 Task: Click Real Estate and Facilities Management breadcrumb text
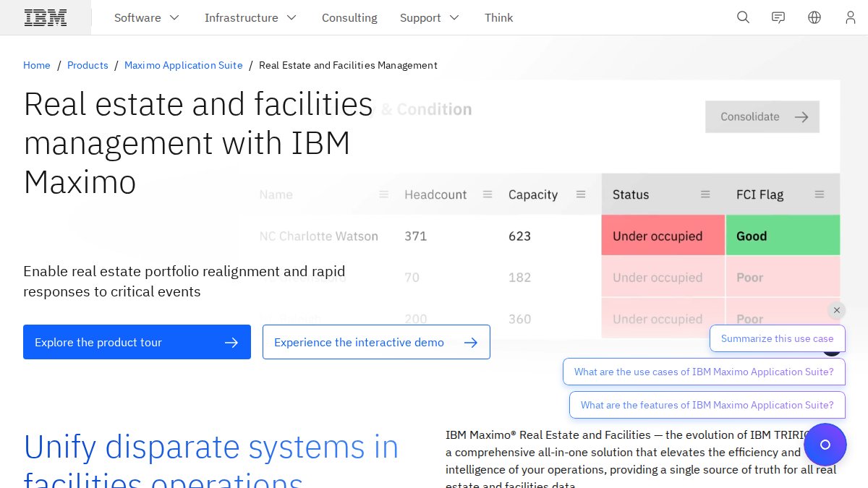[348, 65]
